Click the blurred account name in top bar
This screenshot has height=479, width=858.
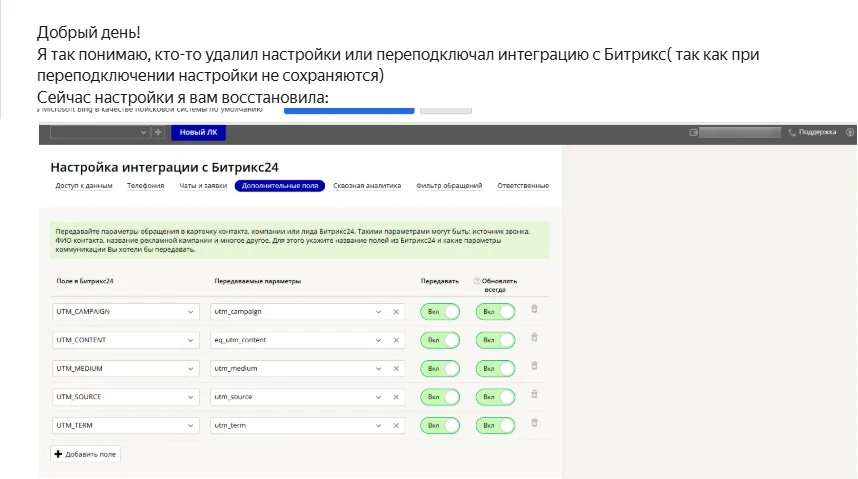(x=740, y=132)
